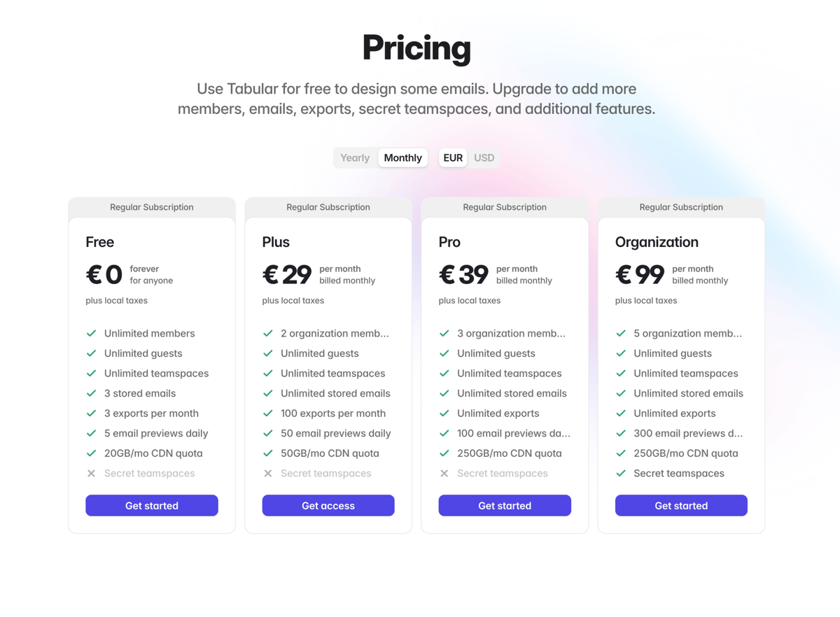The image size is (840, 617).
Task: Expand truncated "300 email previews d..." in Organization
Action: point(689,434)
